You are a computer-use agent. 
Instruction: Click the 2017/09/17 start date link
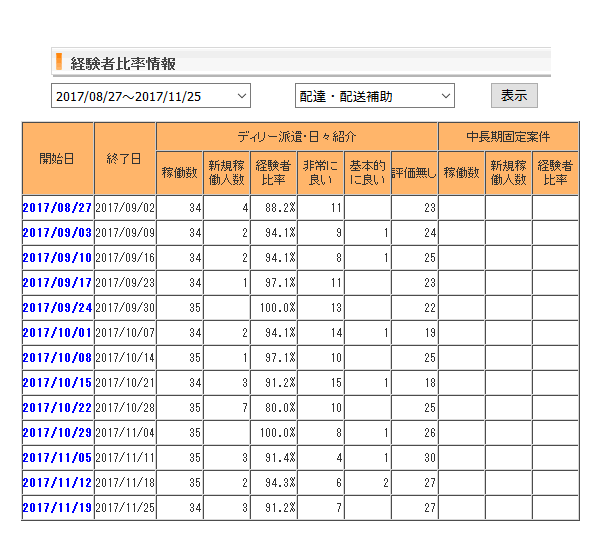57,283
